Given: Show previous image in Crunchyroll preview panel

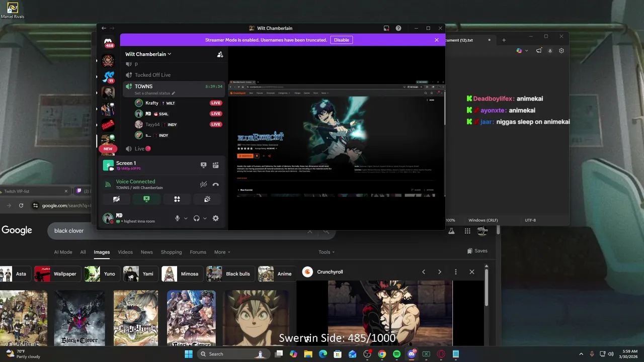Looking at the screenshot, I should 424,272.
